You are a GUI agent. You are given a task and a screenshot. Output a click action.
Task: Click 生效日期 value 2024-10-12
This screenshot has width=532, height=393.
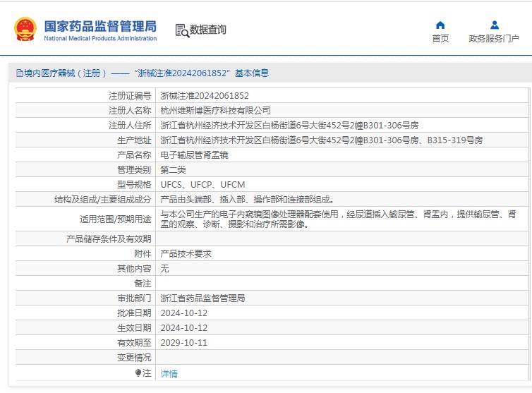coord(184,328)
